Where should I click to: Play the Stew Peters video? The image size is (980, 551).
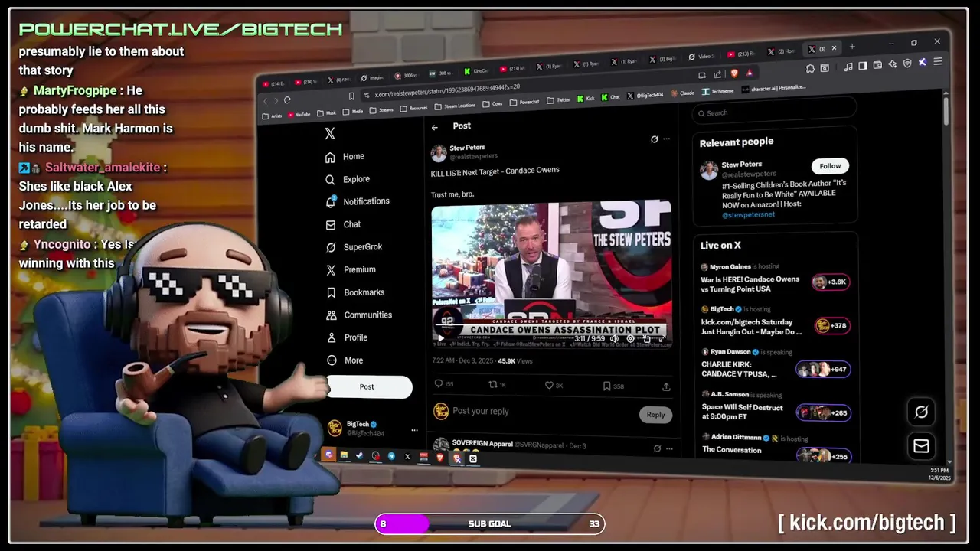441,337
